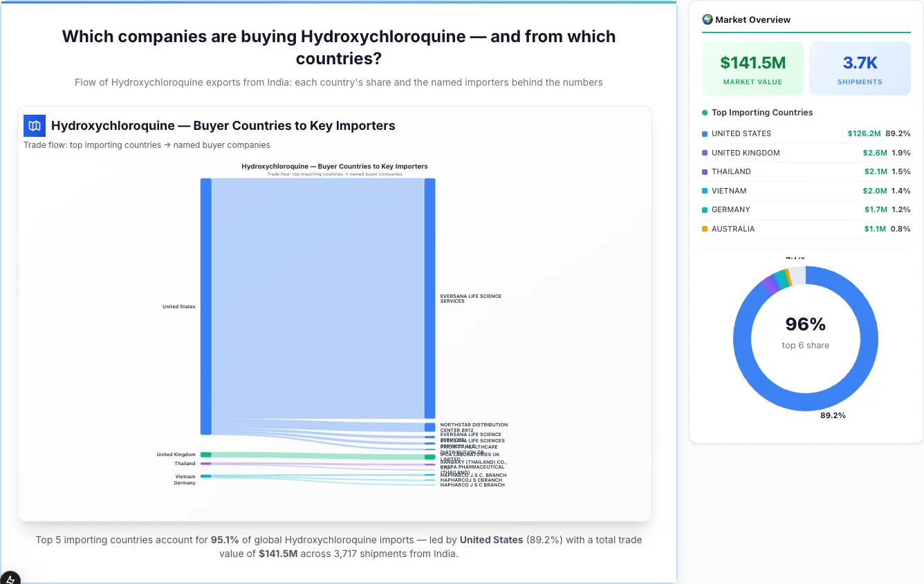The width and height of the screenshot is (924, 584).
Task: Click the orange marker next to AUSTRALIA
Action: [x=704, y=229]
